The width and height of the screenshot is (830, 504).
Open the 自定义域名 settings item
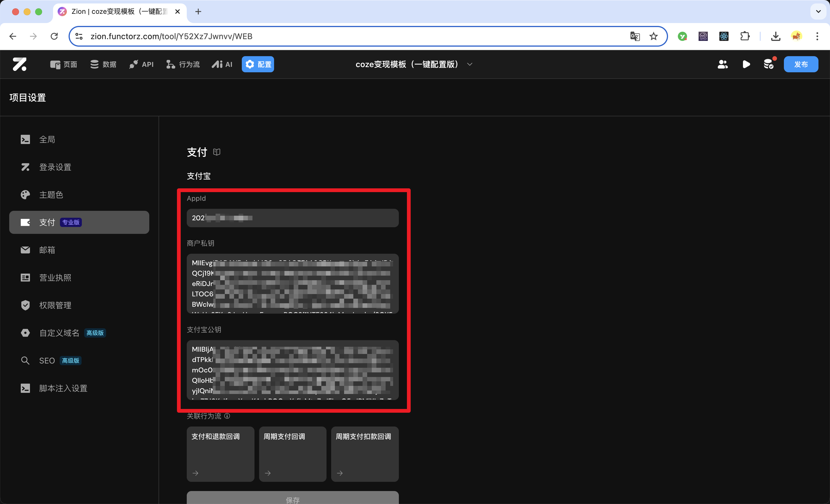(79, 333)
